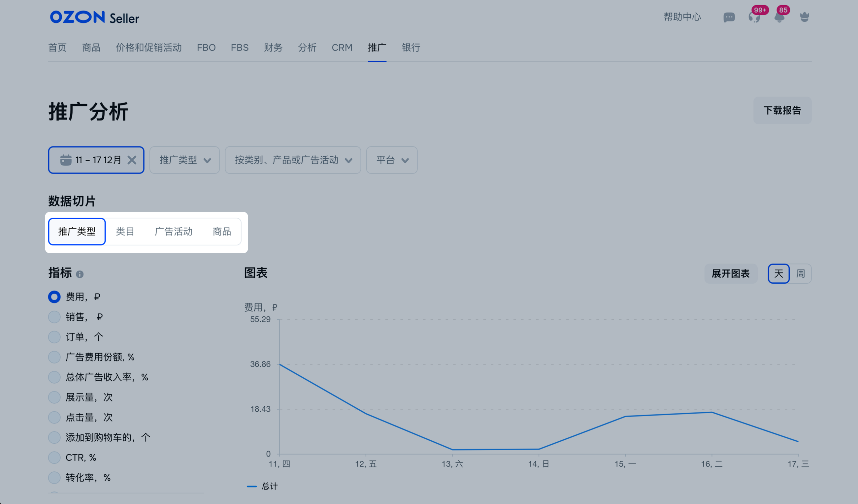Expand the 平台 dropdown

(392, 160)
